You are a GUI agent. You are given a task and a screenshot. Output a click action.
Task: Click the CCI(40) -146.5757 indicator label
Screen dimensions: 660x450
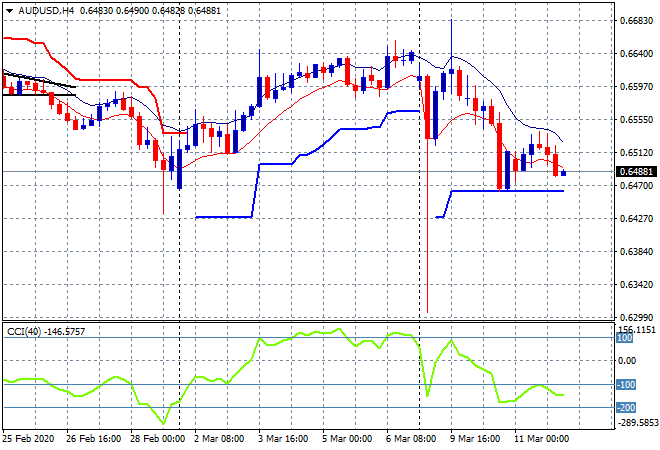(x=46, y=332)
